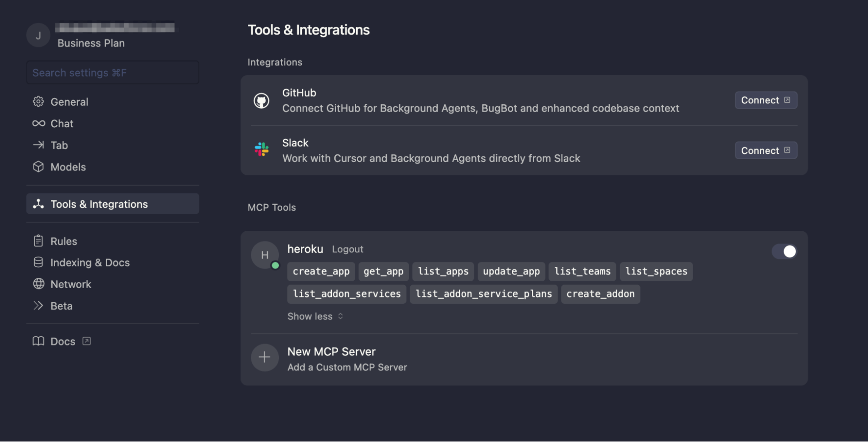The width and height of the screenshot is (868, 442).
Task: Select Indexing & Docs from the sidebar
Action: 90,263
